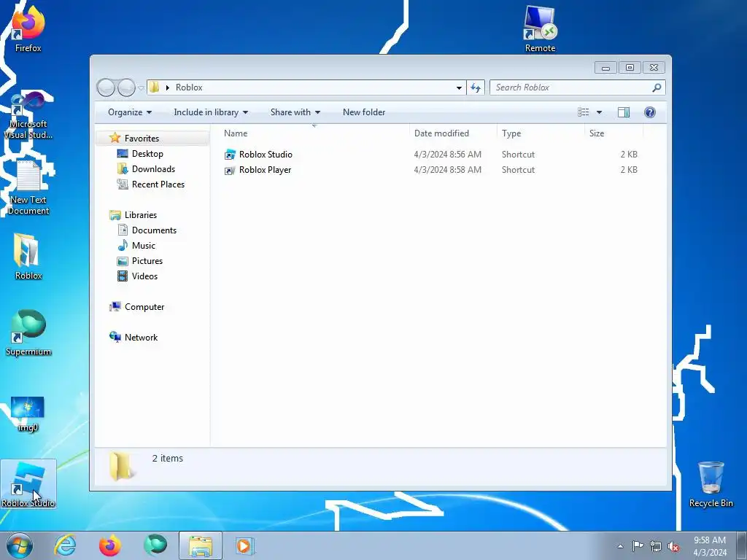The width and height of the screenshot is (747, 560).
Task: Show hidden icons in system tray
Action: coord(620,546)
